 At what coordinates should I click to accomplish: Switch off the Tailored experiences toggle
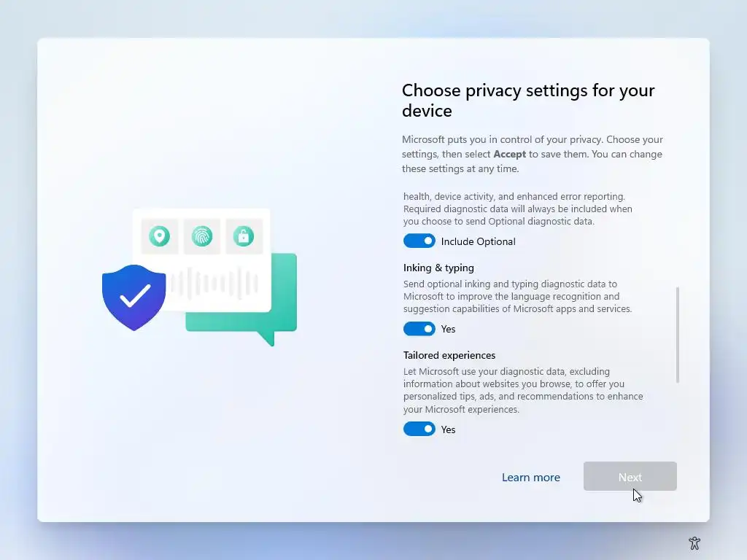419,429
